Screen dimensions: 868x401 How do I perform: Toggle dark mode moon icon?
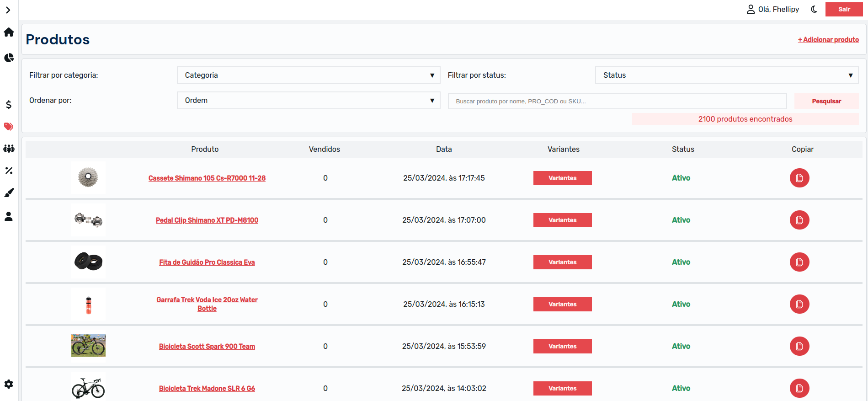pyautogui.click(x=814, y=9)
